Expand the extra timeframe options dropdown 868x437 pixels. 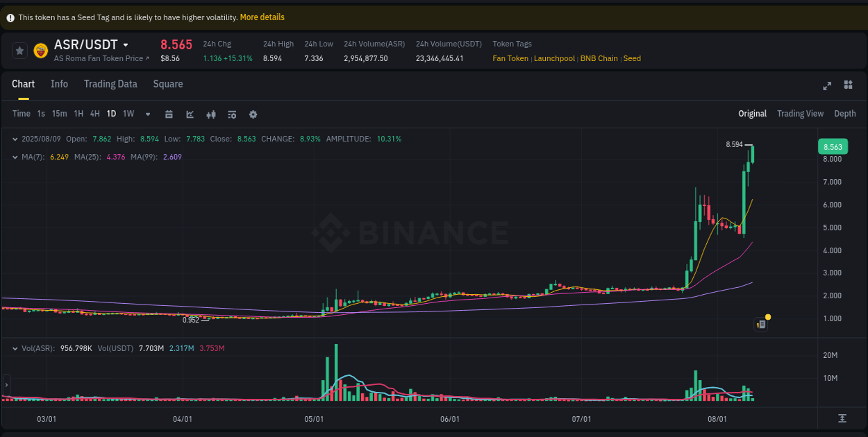tap(147, 114)
